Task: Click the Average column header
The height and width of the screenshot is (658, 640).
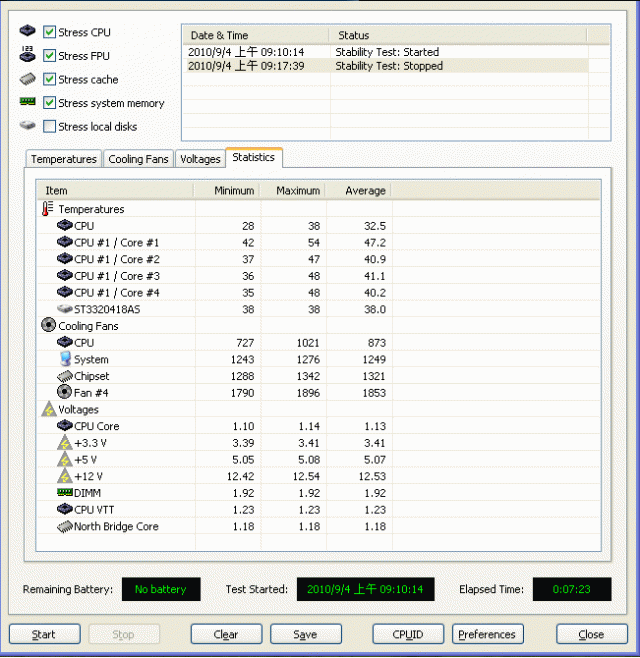Action: 358,191
